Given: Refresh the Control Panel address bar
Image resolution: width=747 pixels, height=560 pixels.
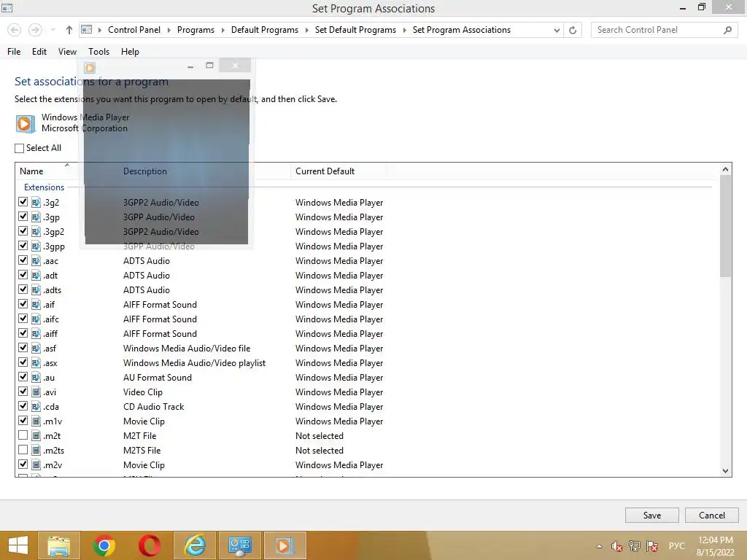Looking at the screenshot, I should coord(573,30).
